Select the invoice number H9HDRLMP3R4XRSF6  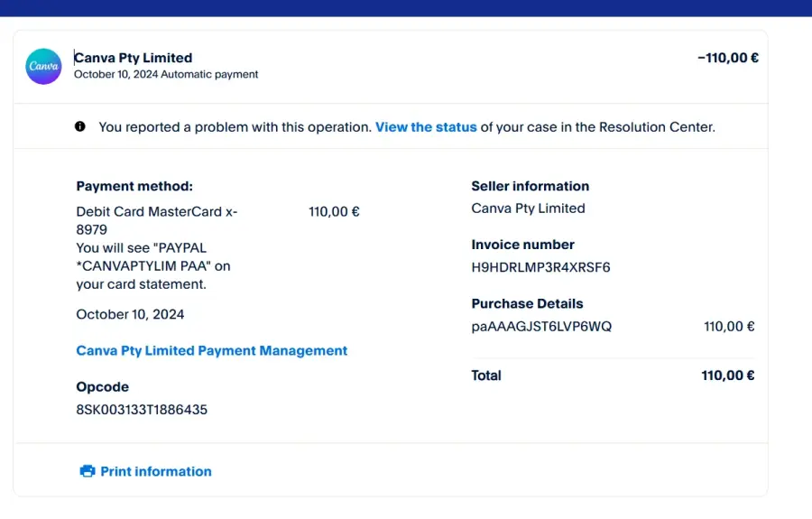click(540, 267)
